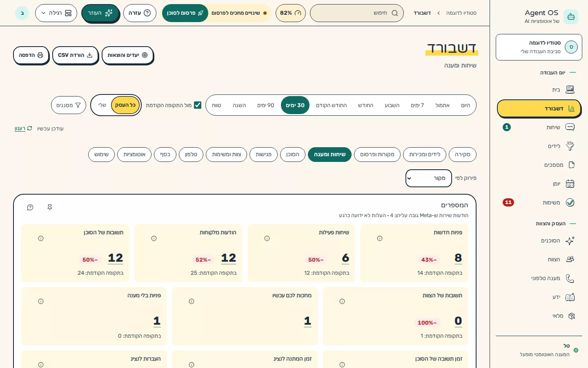The image size is (588, 368).
Task: Click הדפסה print button
Action: (x=31, y=55)
